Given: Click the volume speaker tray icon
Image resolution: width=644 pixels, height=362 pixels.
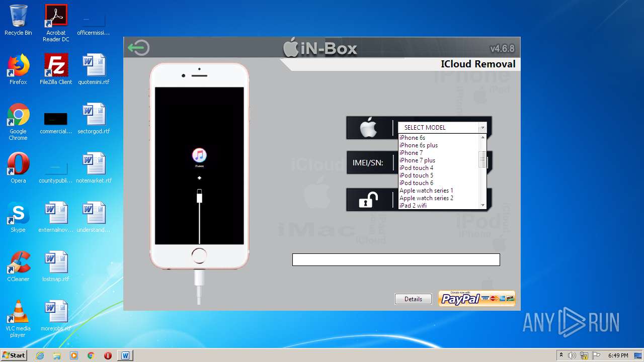Looking at the screenshot, I should click(572, 355).
